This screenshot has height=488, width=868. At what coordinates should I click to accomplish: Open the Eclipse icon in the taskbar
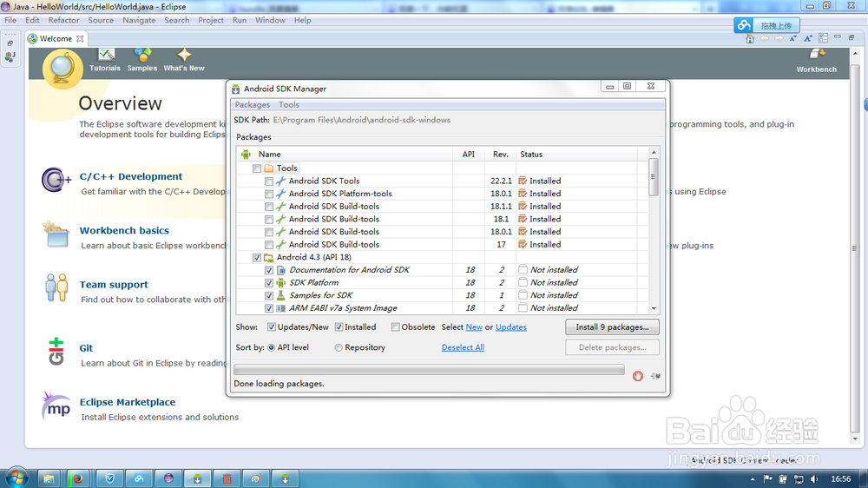click(x=168, y=478)
